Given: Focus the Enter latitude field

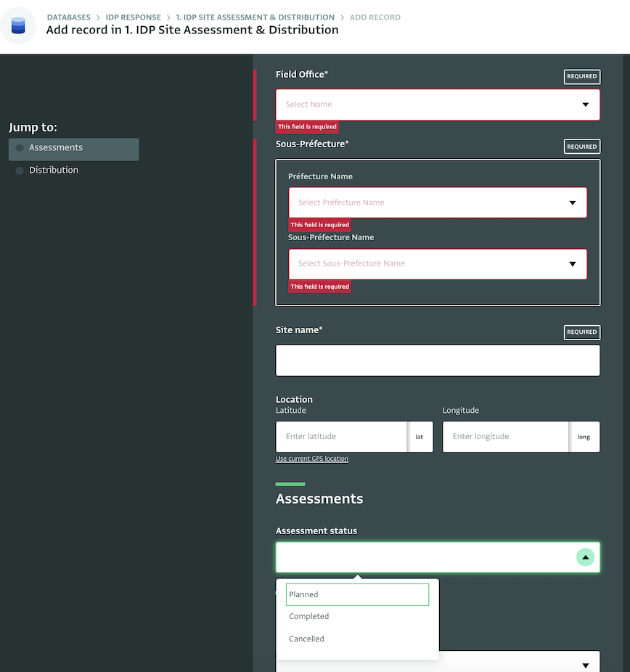Looking at the screenshot, I should (x=342, y=437).
